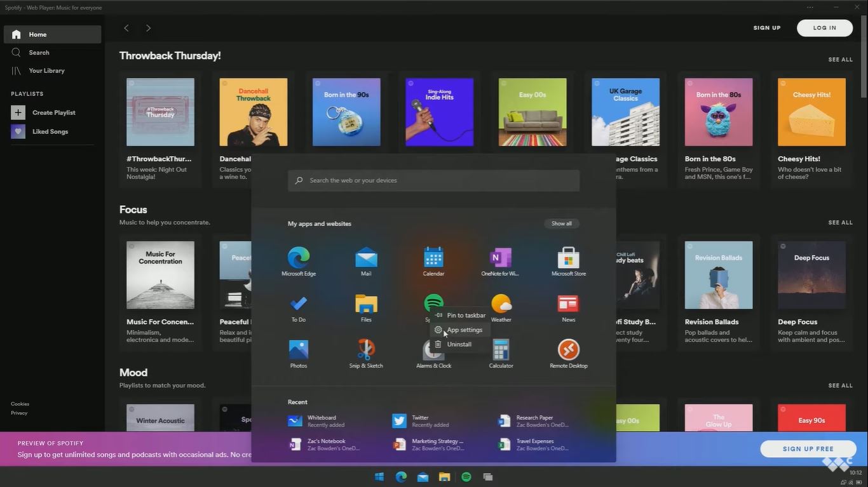Screen dimensions: 868x487
Task: Open Liked Songs in the sidebar
Action: (50, 131)
